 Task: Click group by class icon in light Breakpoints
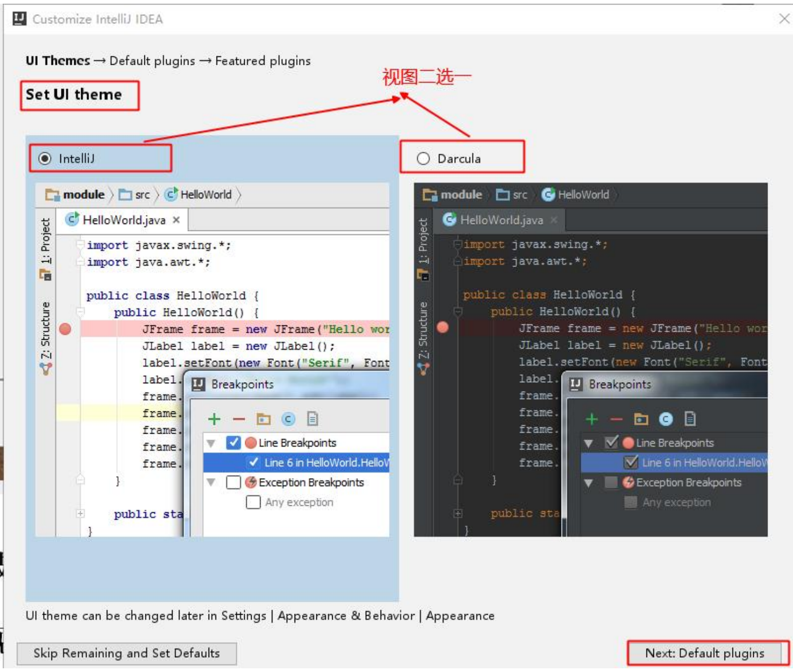(x=288, y=419)
